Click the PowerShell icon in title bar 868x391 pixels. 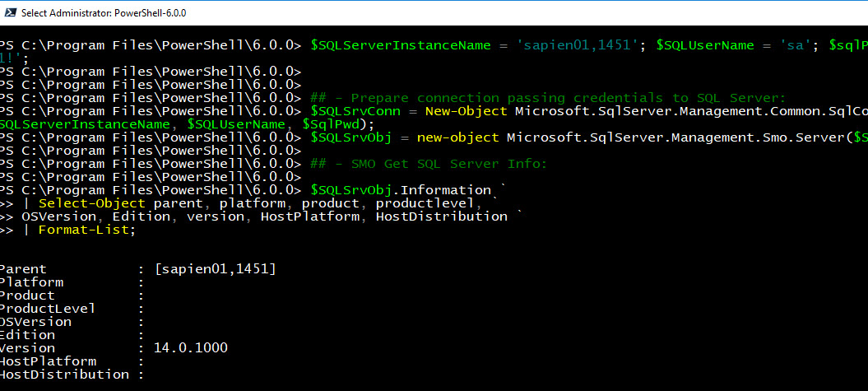10,12
